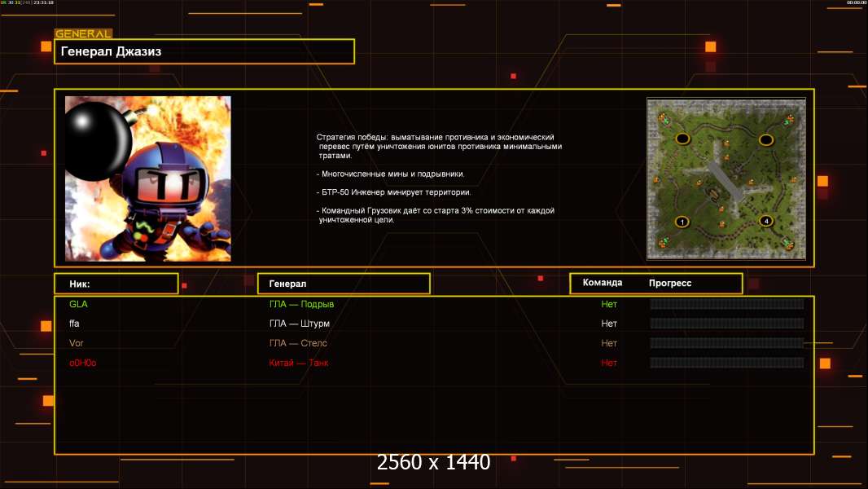The height and width of the screenshot is (489, 868).
Task: Click team value 'Нет' in Vor row
Action: click(x=609, y=343)
